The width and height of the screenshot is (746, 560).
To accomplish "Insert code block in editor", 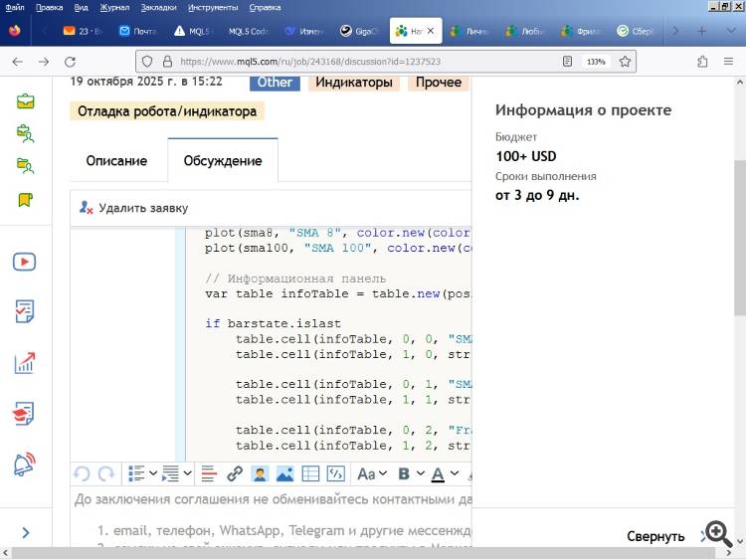I will tap(336, 473).
